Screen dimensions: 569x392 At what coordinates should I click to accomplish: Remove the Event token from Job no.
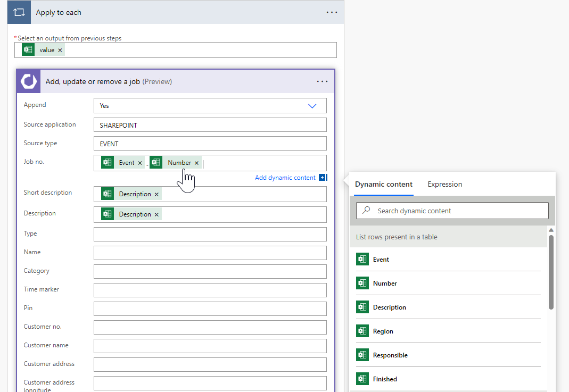click(x=140, y=163)
